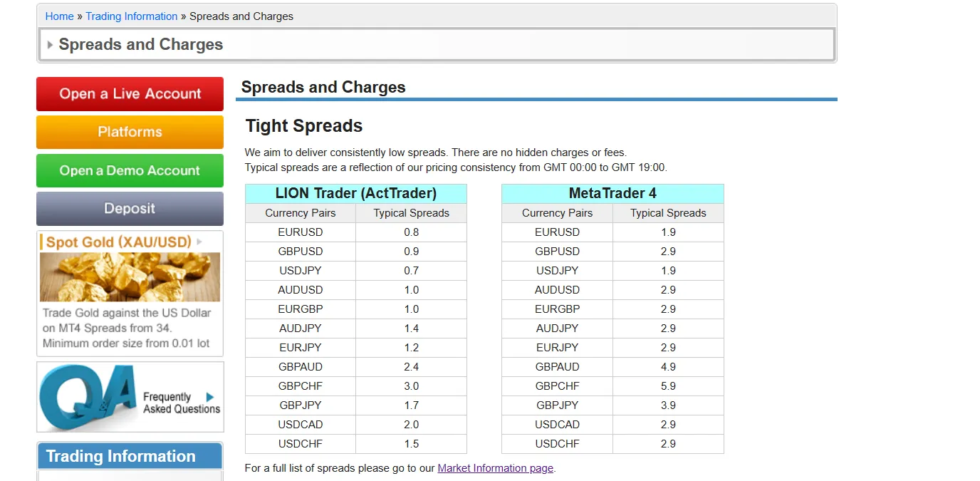Click the 4.9 spread value in MetaTrader 4
This screenshot has height=481, width=980.
[x=668, y=367]
